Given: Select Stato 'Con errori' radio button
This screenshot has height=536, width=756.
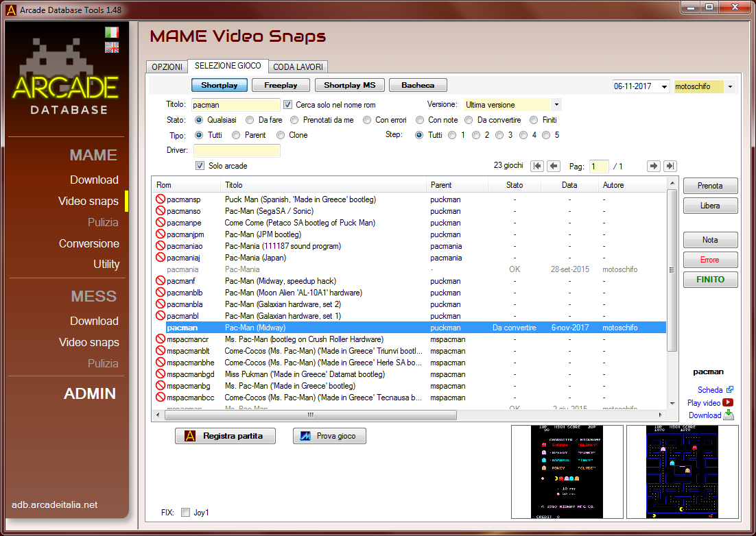Looking at the screenshot, I should click(x=367, y=120).
